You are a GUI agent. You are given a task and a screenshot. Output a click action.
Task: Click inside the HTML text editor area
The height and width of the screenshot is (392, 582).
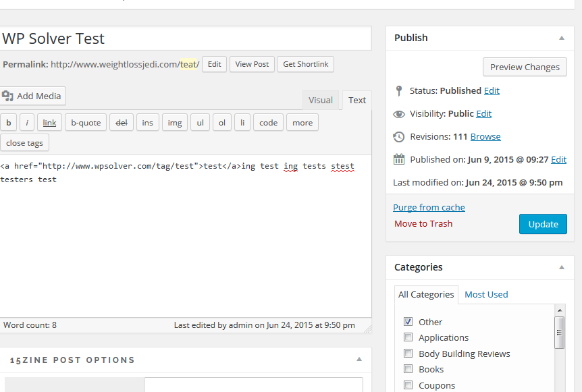point(186,236)
